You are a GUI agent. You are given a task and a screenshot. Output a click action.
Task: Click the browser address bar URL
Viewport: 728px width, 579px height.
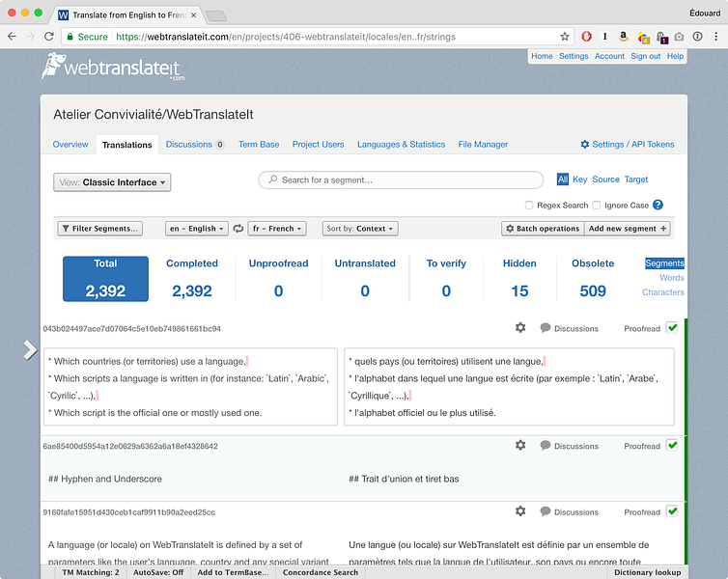click(x=286, y=37)
